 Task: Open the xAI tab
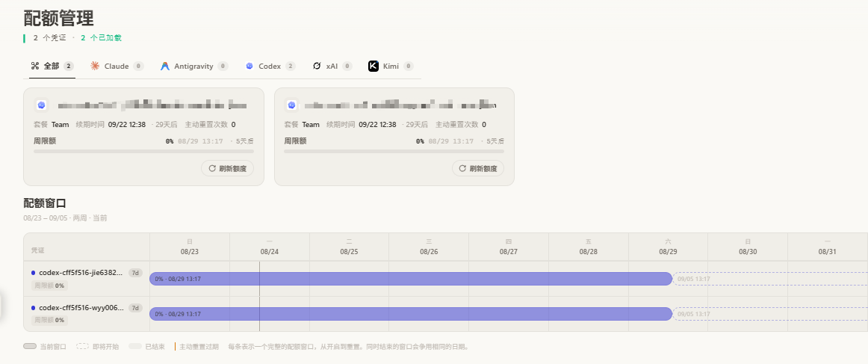[332, 66]
